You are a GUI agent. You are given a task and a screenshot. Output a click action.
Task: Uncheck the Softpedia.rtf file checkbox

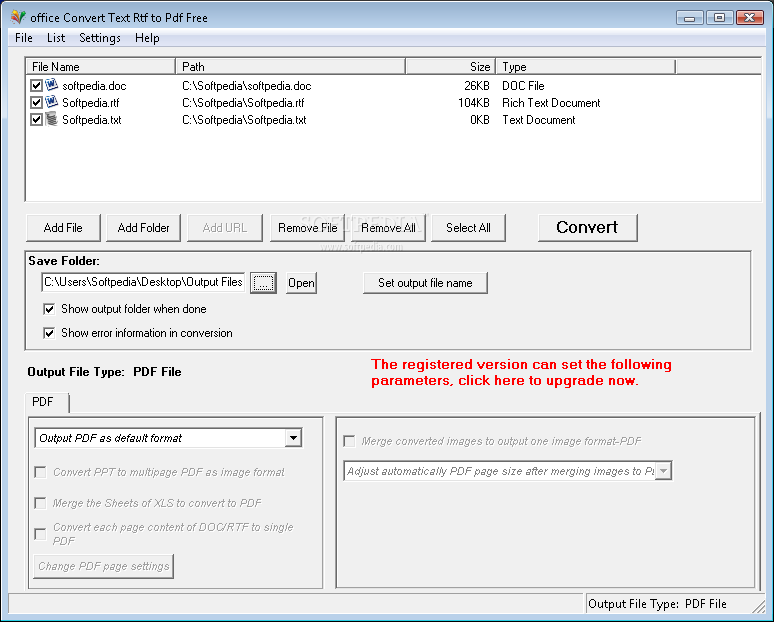click(x=36, y=103)
